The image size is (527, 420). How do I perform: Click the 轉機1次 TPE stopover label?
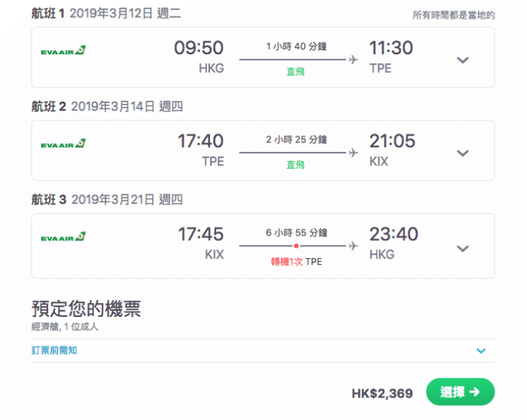(296, 262)
